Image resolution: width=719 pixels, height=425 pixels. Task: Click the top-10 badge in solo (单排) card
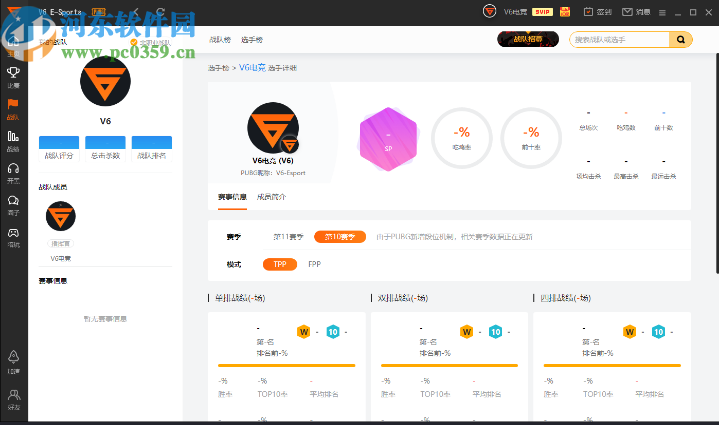click(x=333, y=331)
